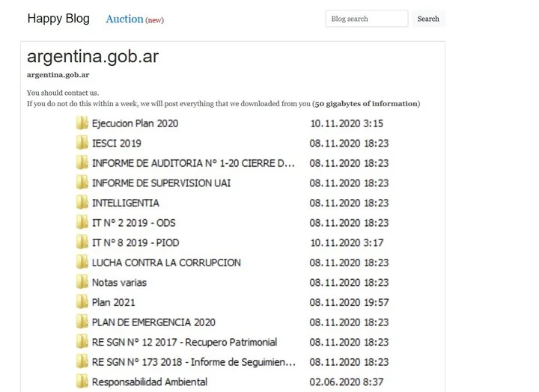Open the Auction (new) link

[x=135, y=19]
